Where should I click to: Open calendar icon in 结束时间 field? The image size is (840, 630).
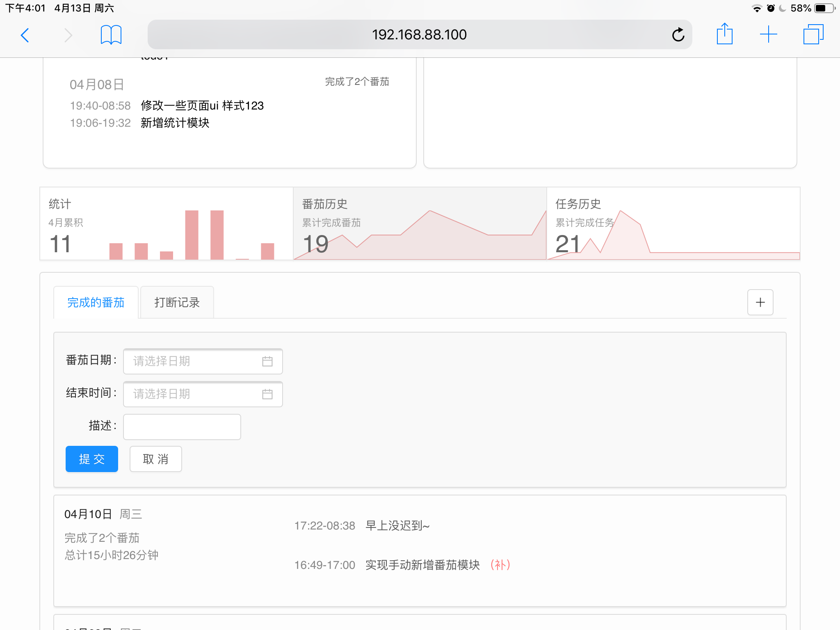[267, 394]
